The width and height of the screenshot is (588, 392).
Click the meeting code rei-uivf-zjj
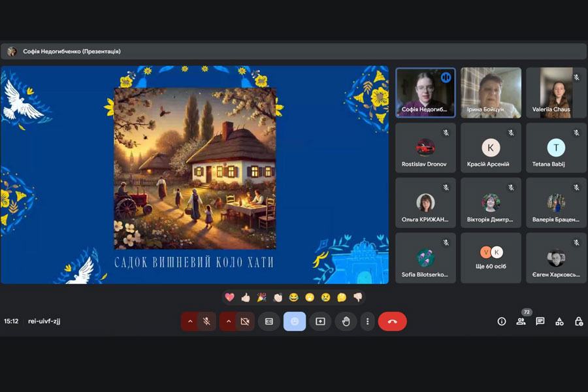pos(44,321)
